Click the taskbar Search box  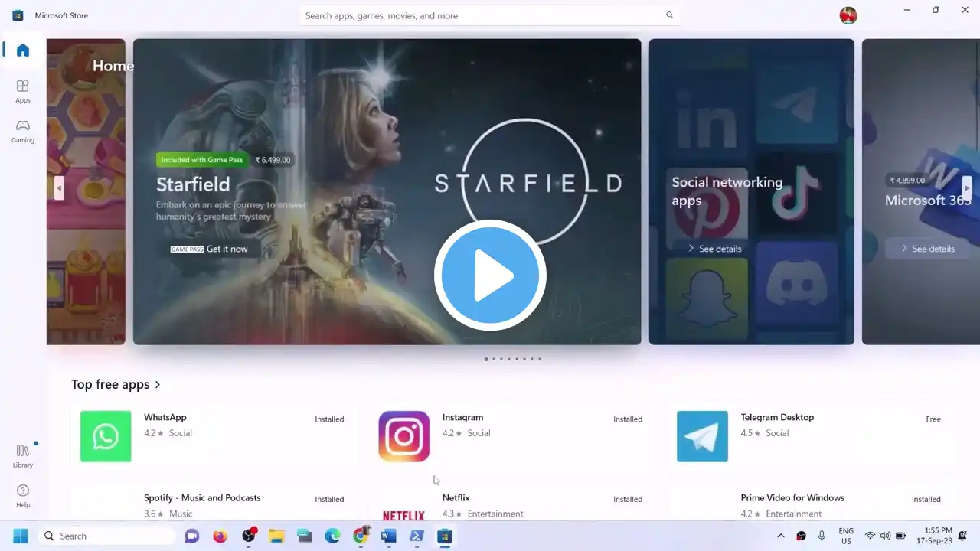pyautogui.click(x=107, y=536)
